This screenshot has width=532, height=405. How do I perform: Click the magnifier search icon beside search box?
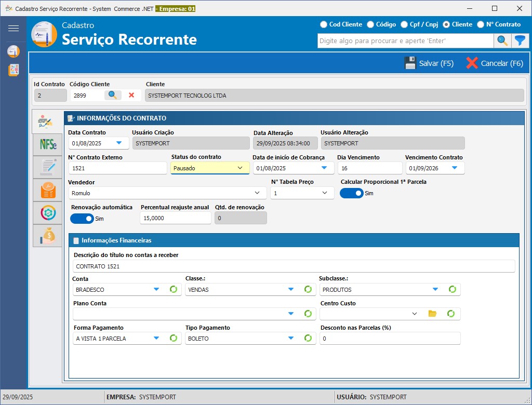[502, 40]
